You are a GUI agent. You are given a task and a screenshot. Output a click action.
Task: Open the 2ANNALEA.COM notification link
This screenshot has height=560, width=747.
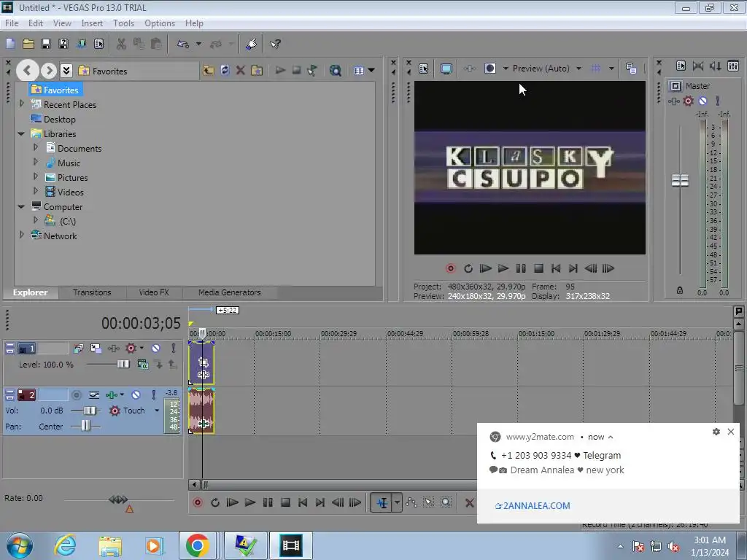(533, 506)
